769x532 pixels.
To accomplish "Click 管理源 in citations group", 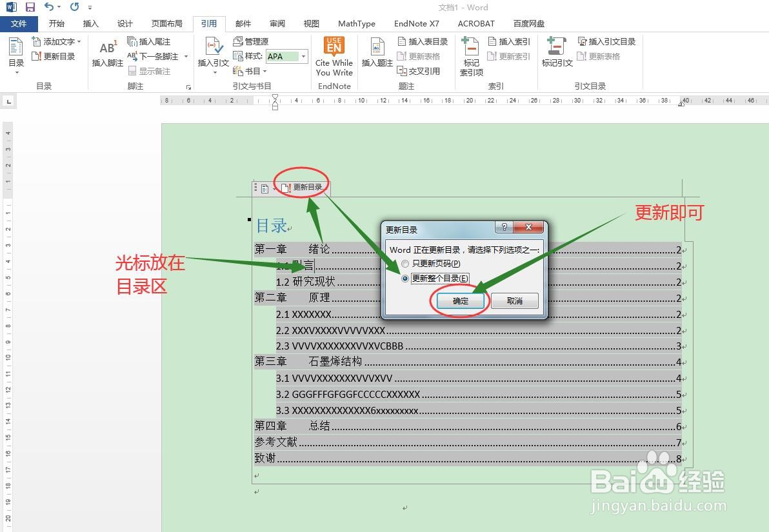I will pyautogui.click(x=250, y=42).
